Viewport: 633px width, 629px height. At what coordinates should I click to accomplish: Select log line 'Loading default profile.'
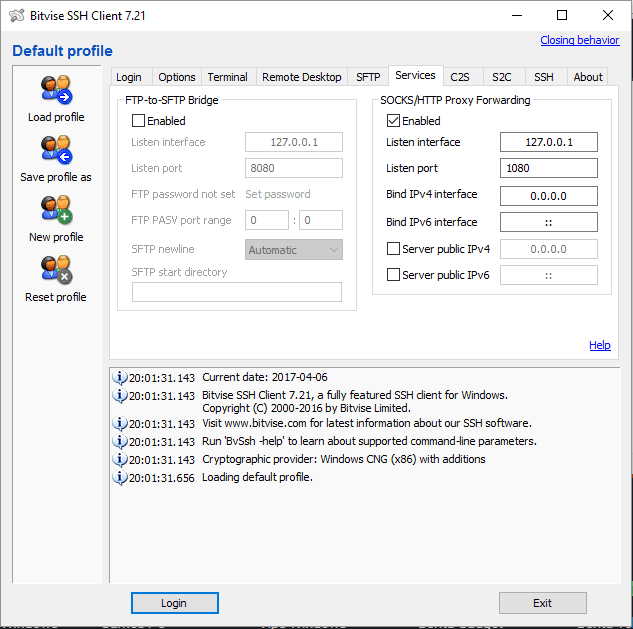[x=257, y=477]
